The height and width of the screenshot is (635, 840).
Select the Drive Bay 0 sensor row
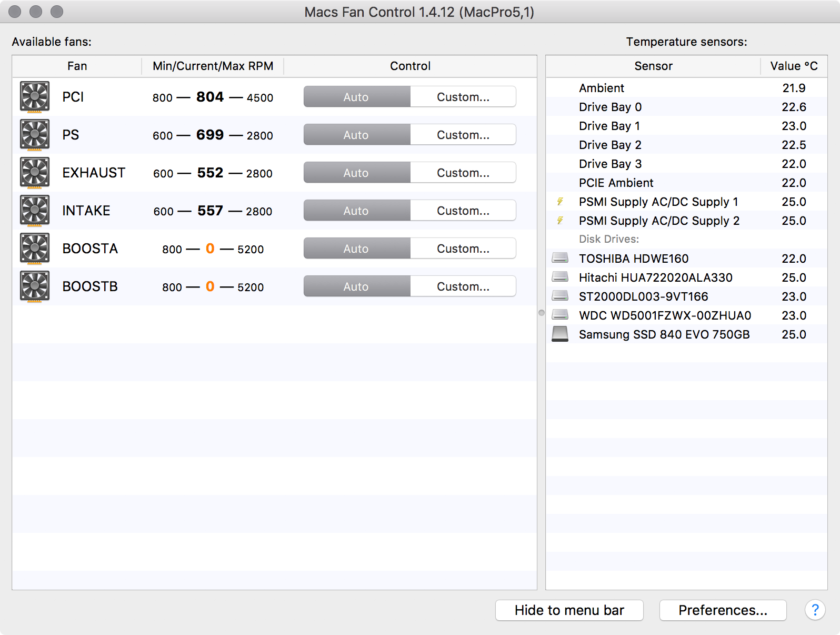tap(687, 107)
